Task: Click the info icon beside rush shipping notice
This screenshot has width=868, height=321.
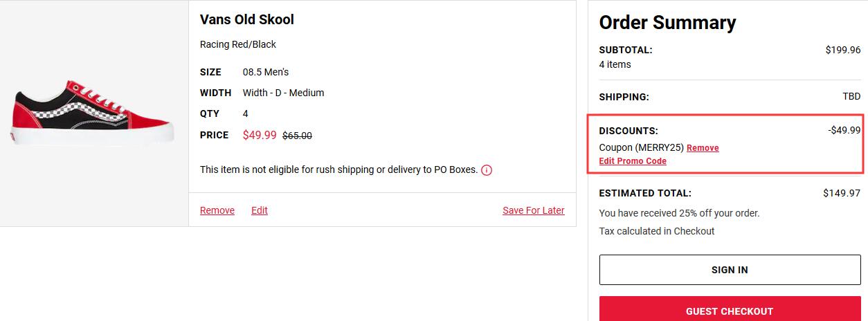Action: pos(487,169)
